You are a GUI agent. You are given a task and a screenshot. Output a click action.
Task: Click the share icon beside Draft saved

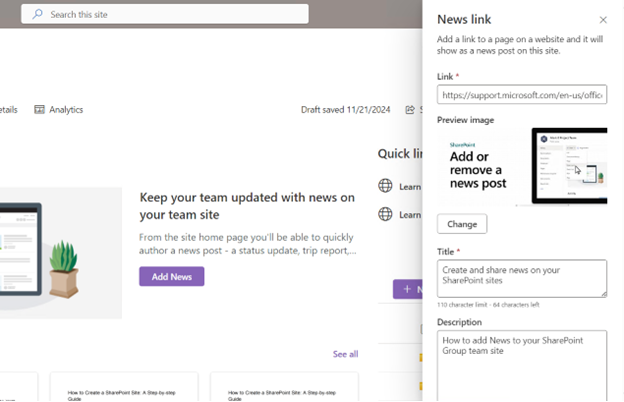(x=410, y=110)
